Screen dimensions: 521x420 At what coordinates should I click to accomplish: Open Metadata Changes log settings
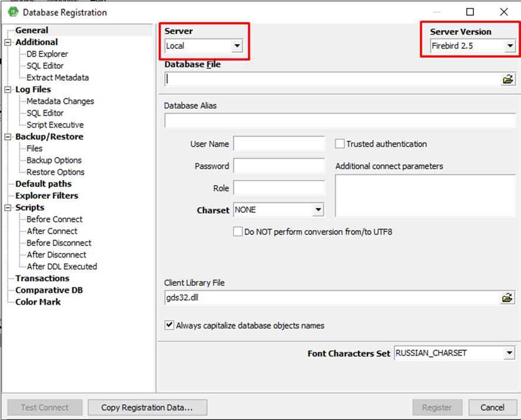[x=60, y=101]
